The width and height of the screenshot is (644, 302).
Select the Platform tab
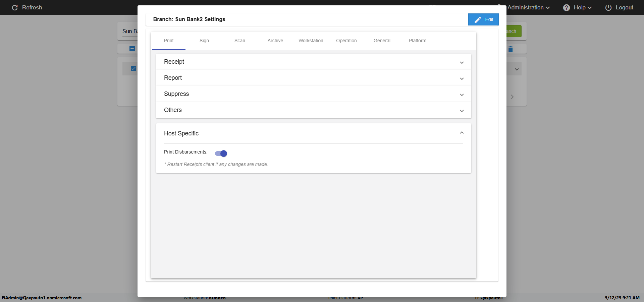(417, 41)
